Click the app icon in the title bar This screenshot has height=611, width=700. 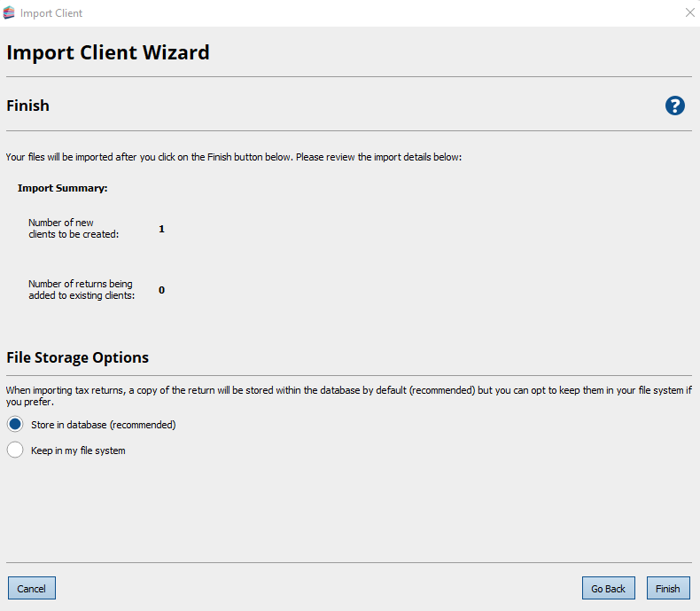coord(10,13)
